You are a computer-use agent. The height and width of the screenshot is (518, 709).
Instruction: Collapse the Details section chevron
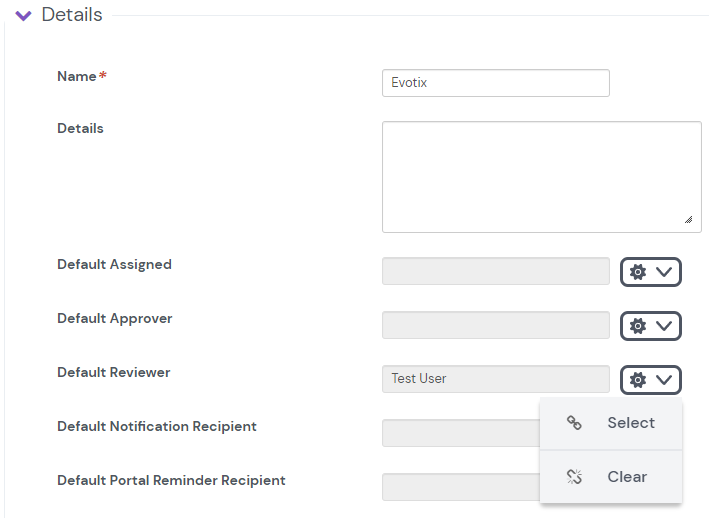coord(24,16)
